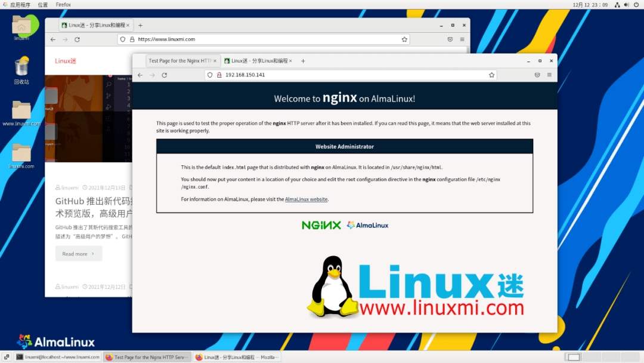Switch to linuxmi@localhost terminal taskbar entry
This screenshot has height=363, width=644.
(x=58, y=357)
